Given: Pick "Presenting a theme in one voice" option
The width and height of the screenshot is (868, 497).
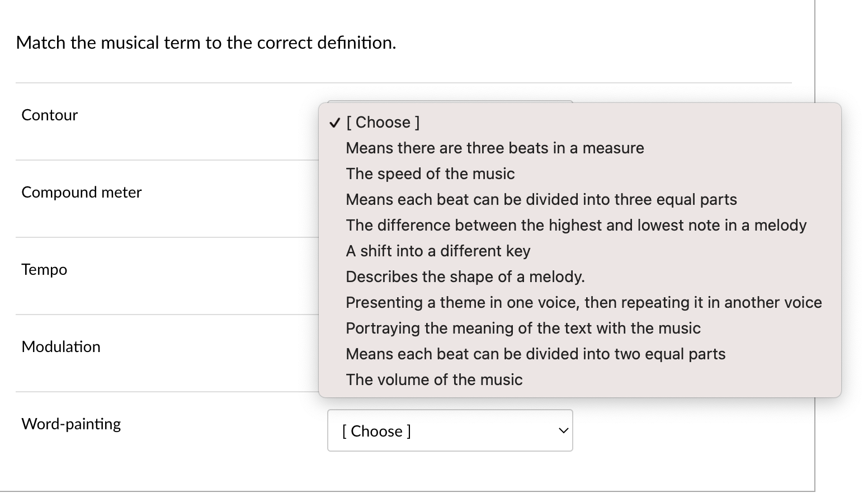Looking at the screenshot, I should click(583, 302).
